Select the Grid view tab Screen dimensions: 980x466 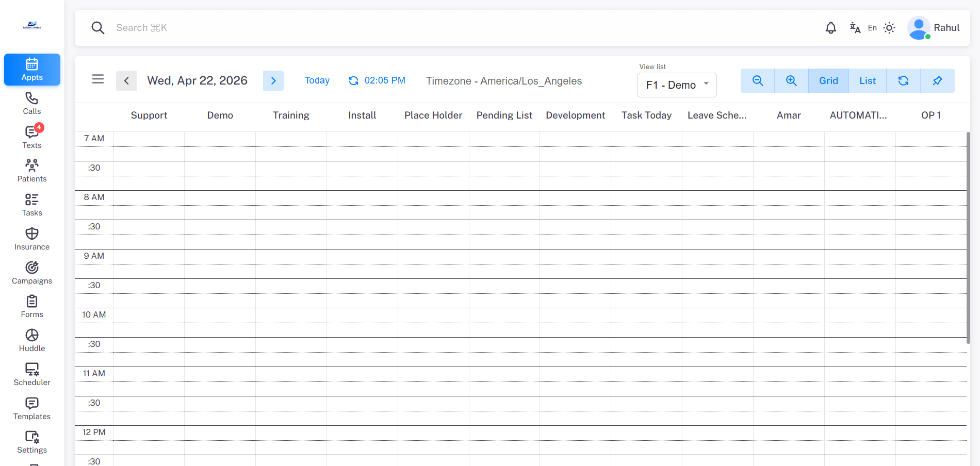coord(828,80)
